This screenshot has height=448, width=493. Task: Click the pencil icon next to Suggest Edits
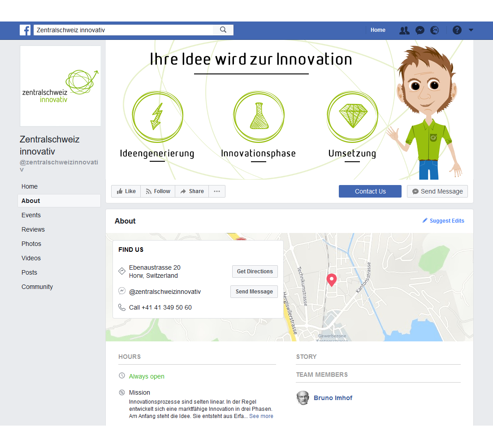click(425, 220)
